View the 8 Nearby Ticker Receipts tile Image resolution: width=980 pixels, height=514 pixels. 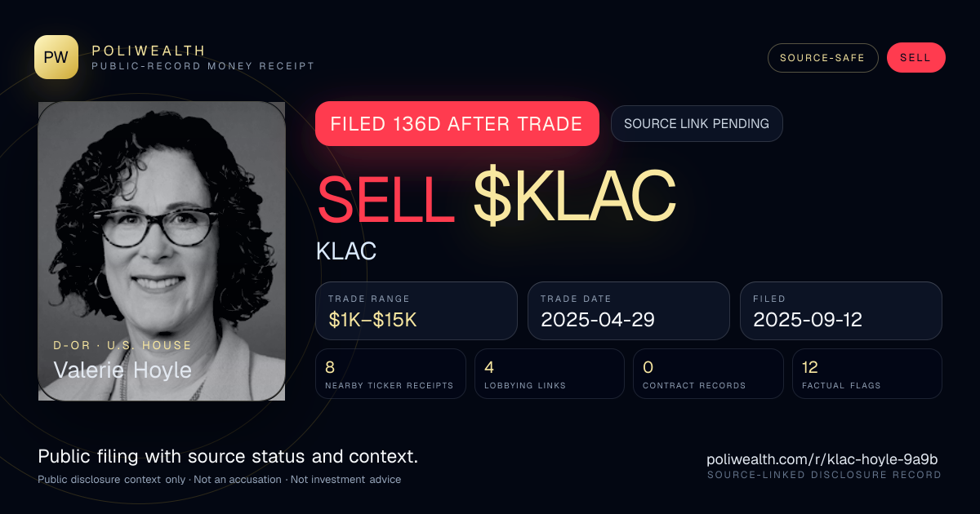[390, 374]
